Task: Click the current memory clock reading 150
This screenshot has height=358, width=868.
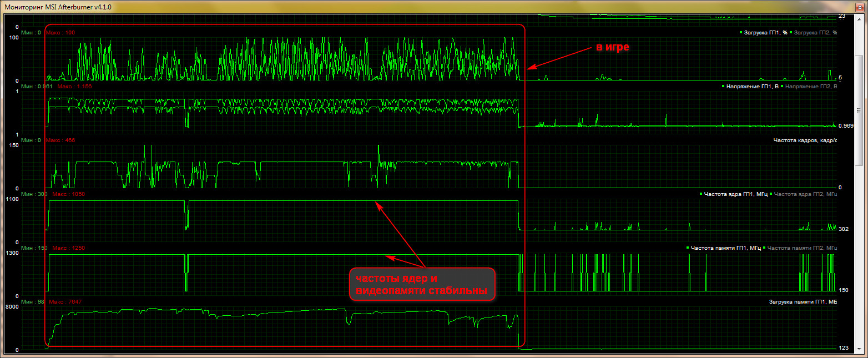Action: pos(843,290)
